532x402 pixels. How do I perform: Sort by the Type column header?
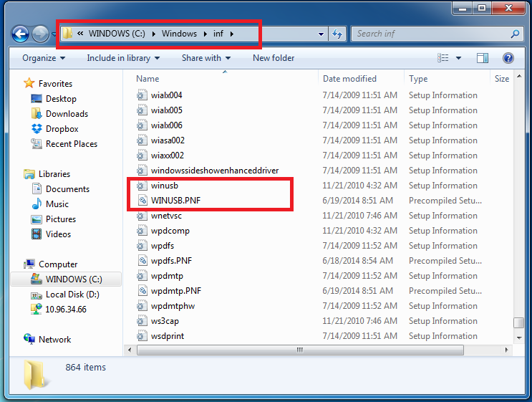(418, 79)
